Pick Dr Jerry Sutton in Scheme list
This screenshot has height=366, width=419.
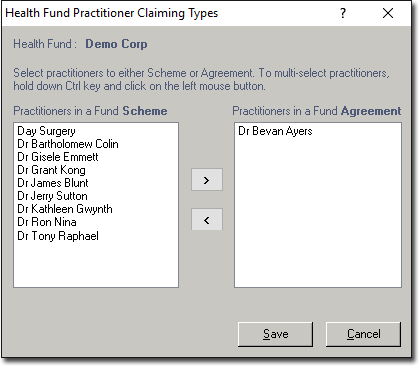(52, 196)
